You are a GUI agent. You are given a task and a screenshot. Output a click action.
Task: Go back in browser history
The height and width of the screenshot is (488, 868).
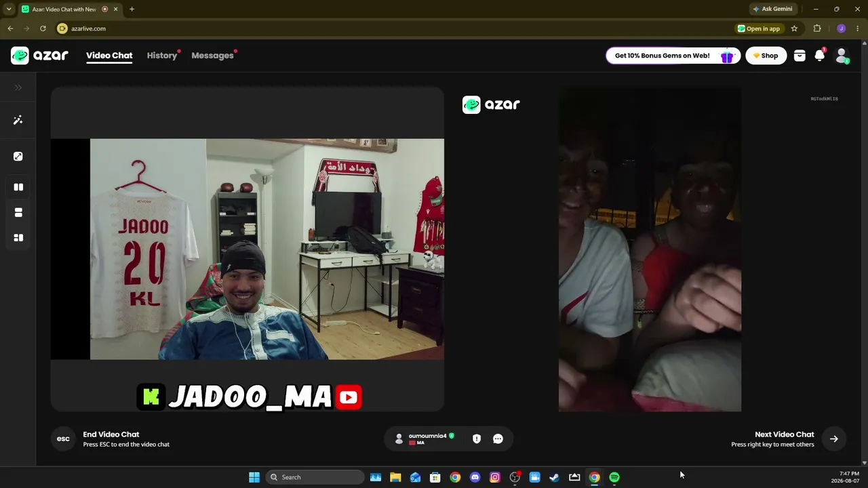click(10, 28)
